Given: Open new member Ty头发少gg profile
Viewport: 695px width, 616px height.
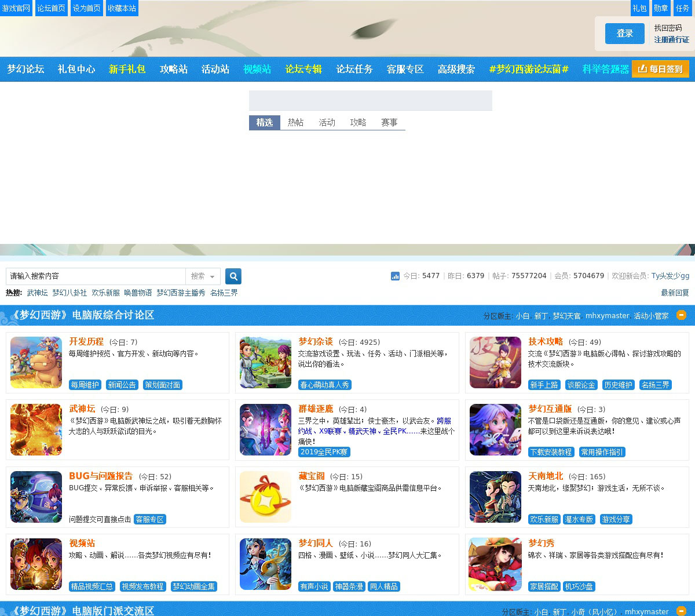Looking at the screenshot, I should tap(670, 276).
